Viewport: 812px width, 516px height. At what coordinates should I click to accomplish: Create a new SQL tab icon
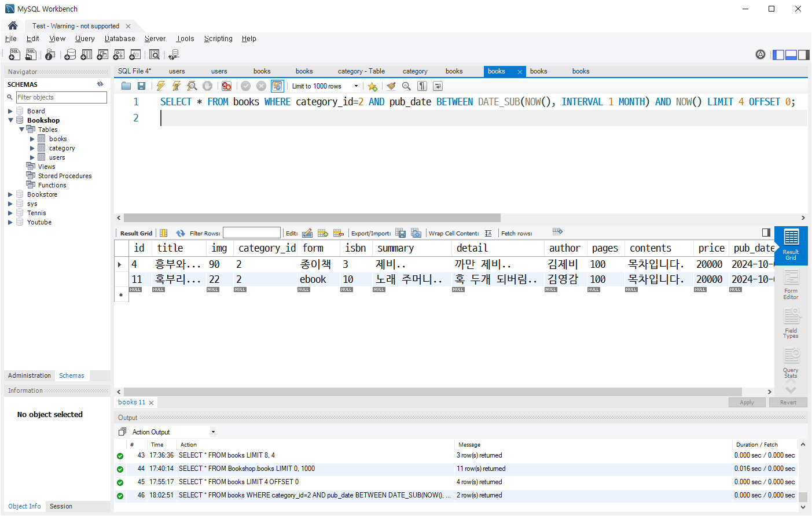coord(14,54)
